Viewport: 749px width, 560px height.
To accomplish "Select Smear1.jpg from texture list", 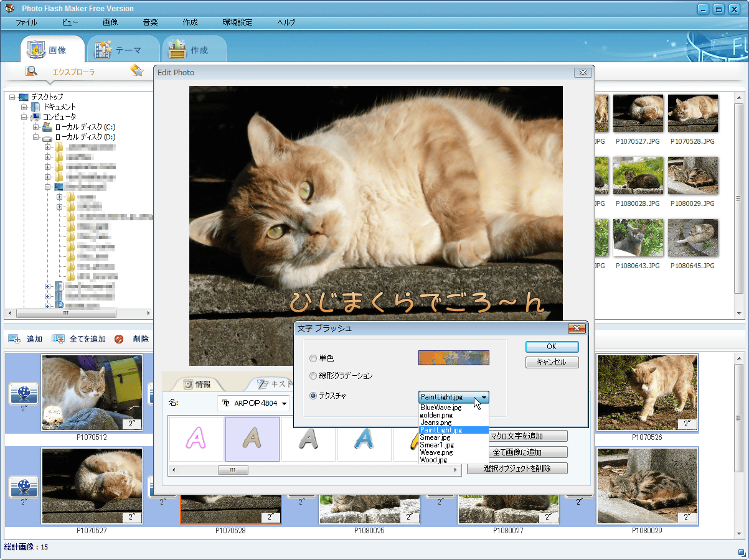I will tap(453, 445).
